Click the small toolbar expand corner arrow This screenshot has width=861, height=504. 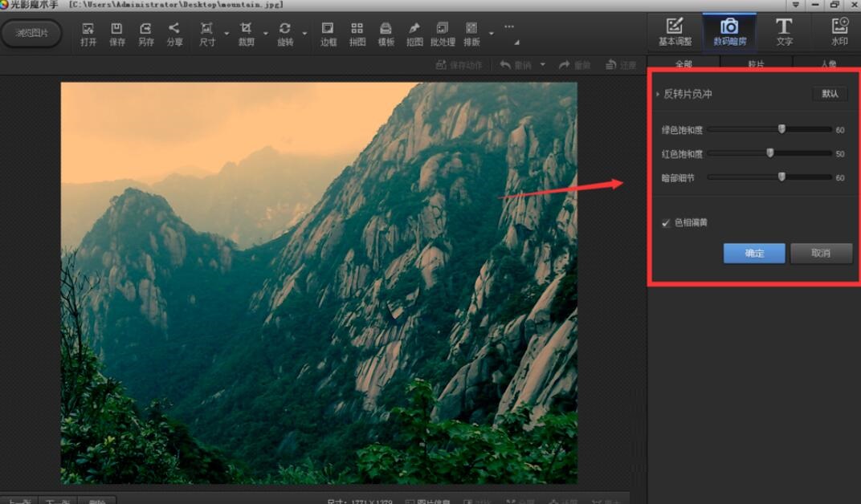516,43
